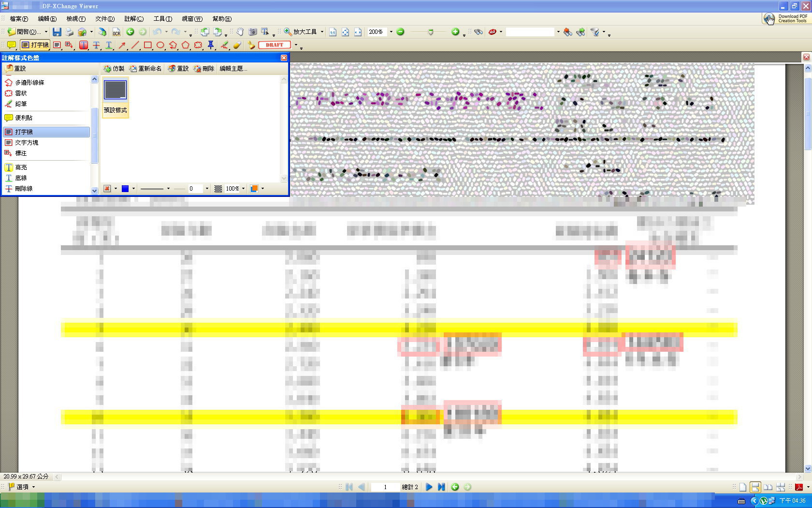Select the Rectangle annotation tool

[147, 45]
